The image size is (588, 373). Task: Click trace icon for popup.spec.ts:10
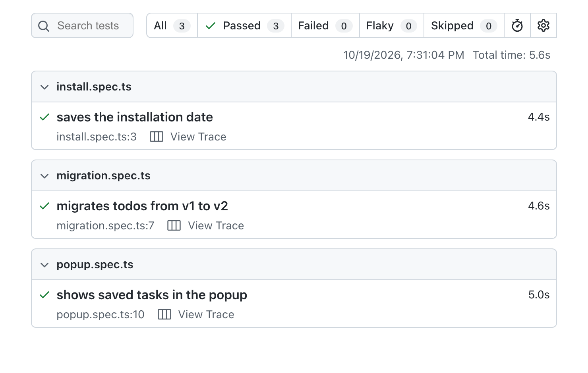click(x=164, y=315)
